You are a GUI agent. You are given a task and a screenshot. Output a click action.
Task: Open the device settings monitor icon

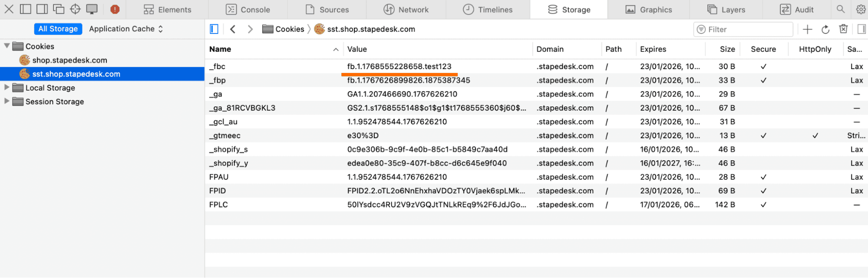point(92,9)
